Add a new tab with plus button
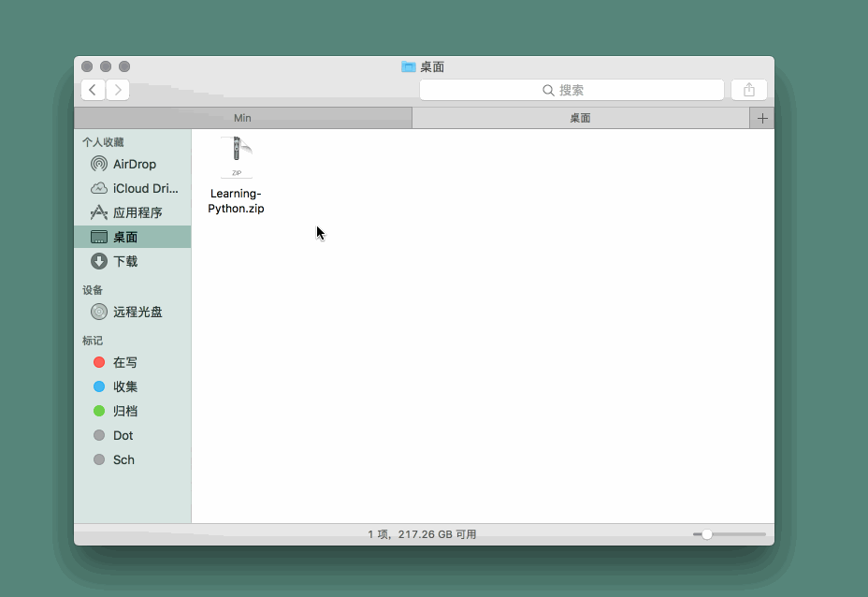 point(762,118)
